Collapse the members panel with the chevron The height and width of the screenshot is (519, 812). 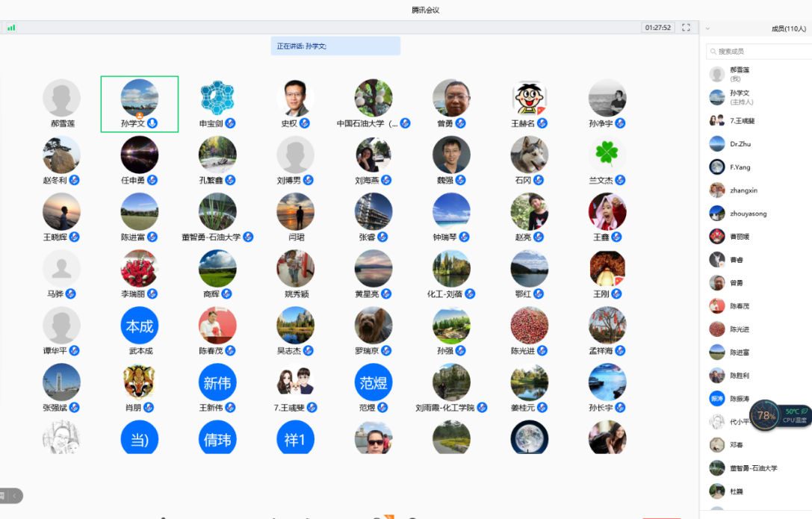pos(707,29)
